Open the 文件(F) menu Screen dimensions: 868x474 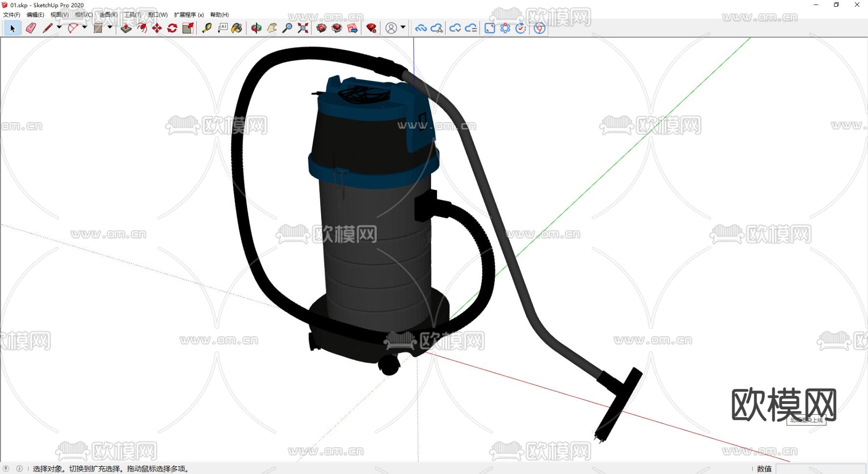tap(12, 15)
